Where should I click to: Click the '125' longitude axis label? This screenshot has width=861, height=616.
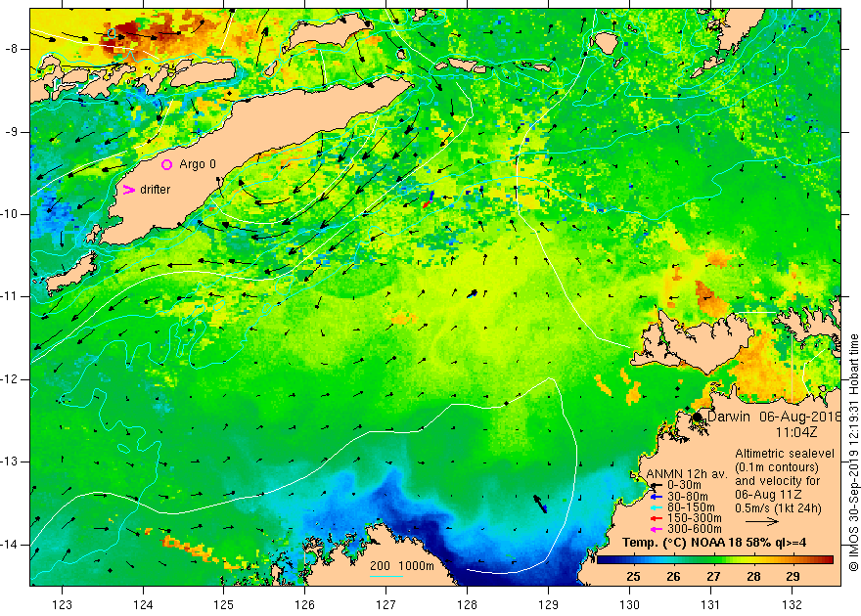[x=224, y=604]
